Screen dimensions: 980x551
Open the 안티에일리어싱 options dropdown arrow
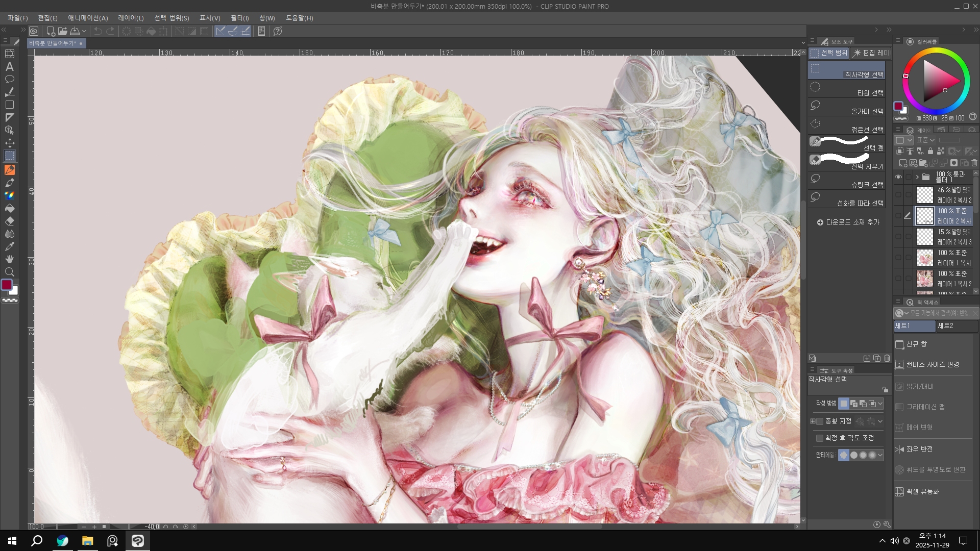click(880, 455)
